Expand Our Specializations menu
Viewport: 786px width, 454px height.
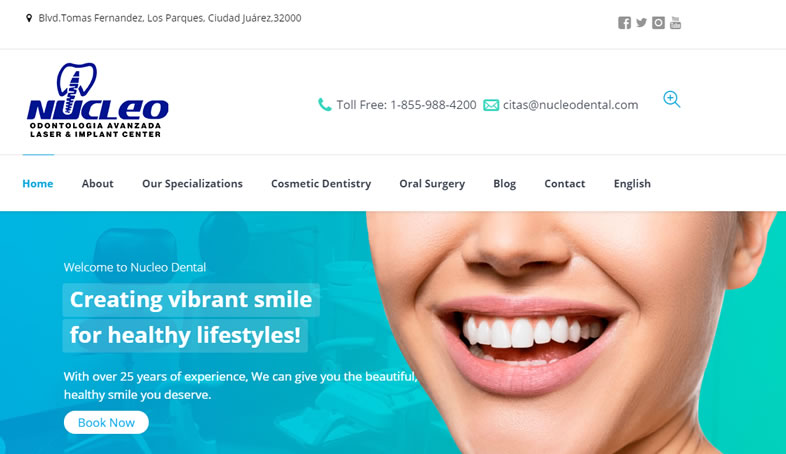point(192,184)
